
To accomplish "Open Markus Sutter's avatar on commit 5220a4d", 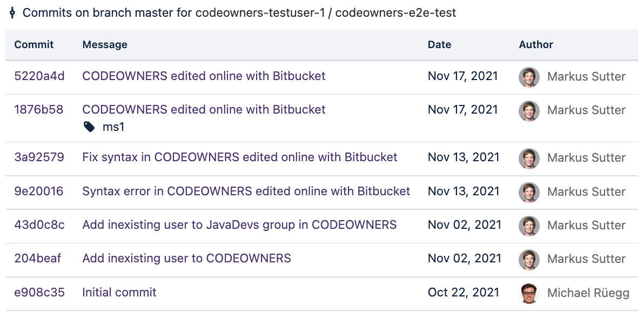I will 529,77.
